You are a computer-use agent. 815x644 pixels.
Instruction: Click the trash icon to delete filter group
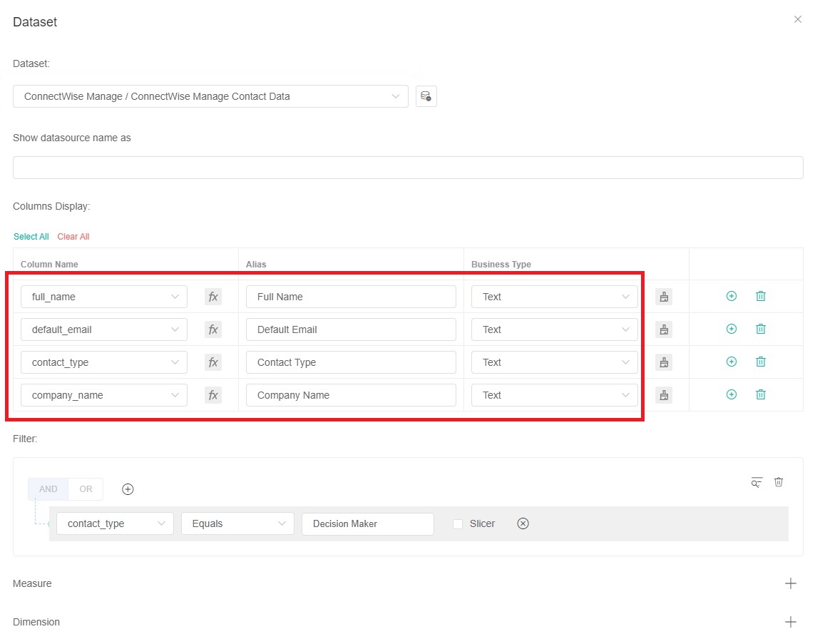click(x=779, y=482)
